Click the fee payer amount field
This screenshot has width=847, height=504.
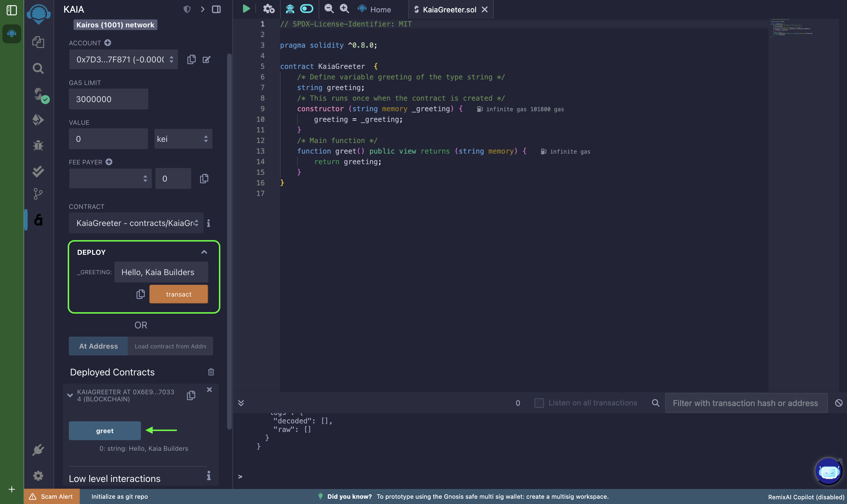pos(173,178)
